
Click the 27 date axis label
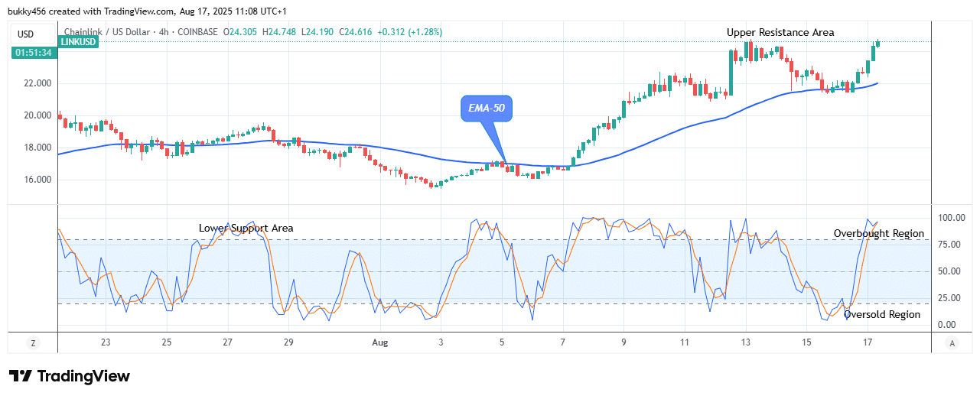pyautogui.click(x=227, y=343)
